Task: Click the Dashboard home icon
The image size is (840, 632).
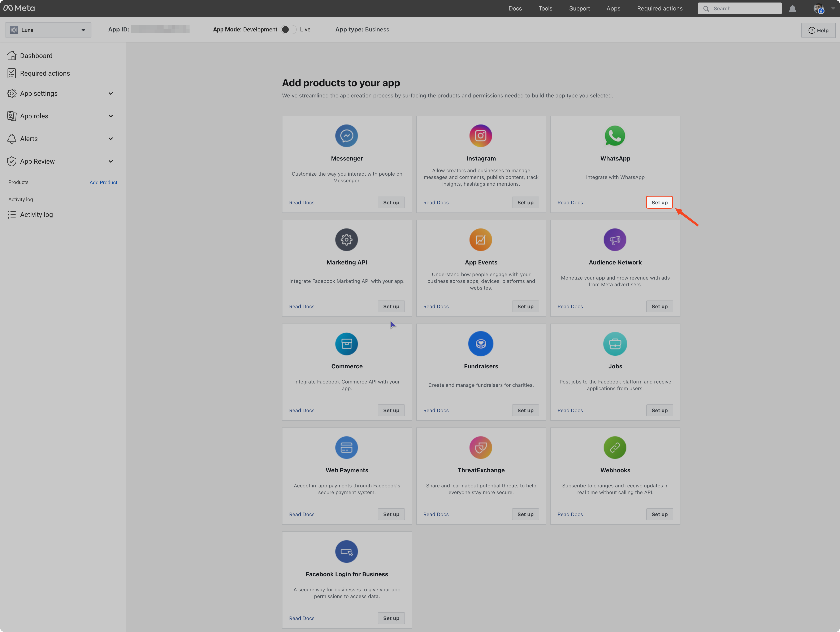Action: point(12,55)
